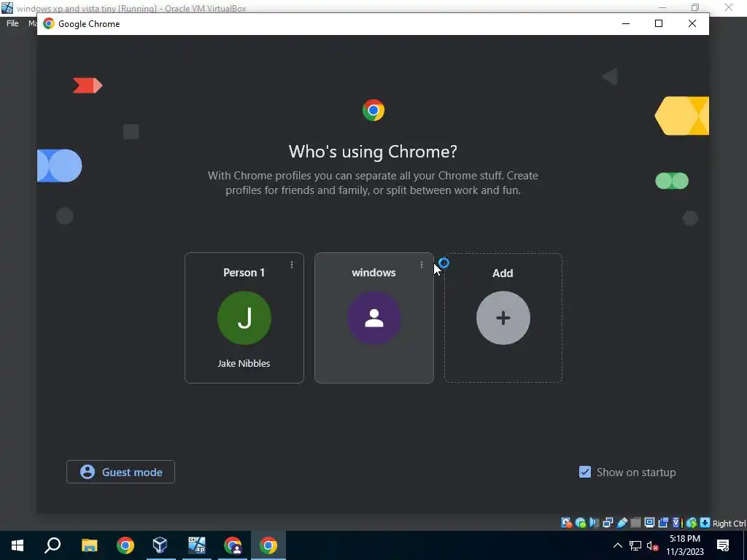Open Guest mode
This screenshot has height=560, width=747.
120,472
